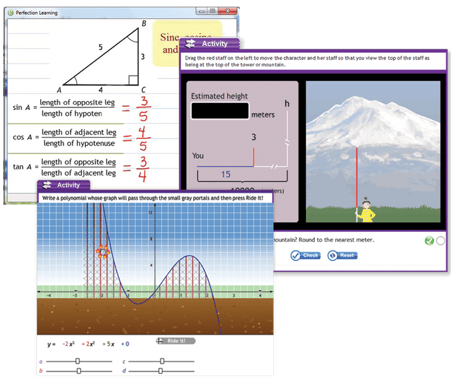Click the slider handle for coefficient c
This screenshot has height=379, width=451.
162,361
